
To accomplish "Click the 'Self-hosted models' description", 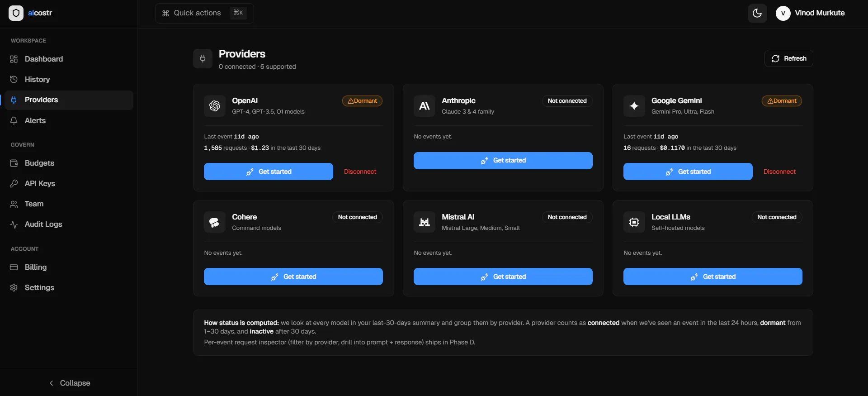I will [678, 228].
